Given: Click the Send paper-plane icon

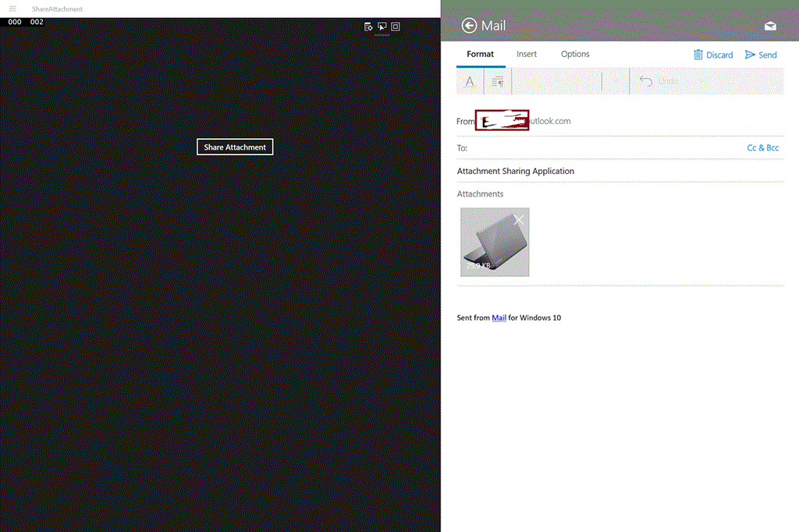Looking at the screenshot, I should [750, 55].
